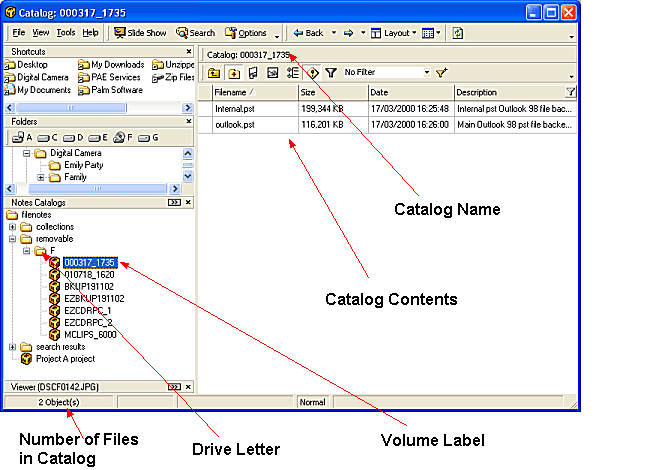This screenshot has width=650, height=470.
Task: Expand the collections tree node
Action: point(13,227)
